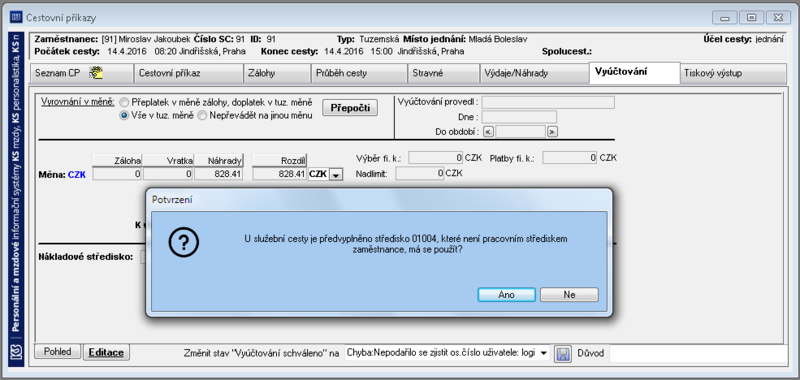The width and height of the screenshot is (800, 380).
Task: Decline the dialog with Ne
Action: [569, 295]
